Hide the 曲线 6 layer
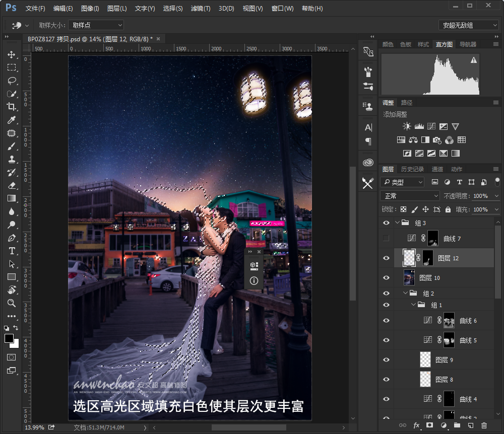The height and width of the screenshot is (434, 504). 387,320
